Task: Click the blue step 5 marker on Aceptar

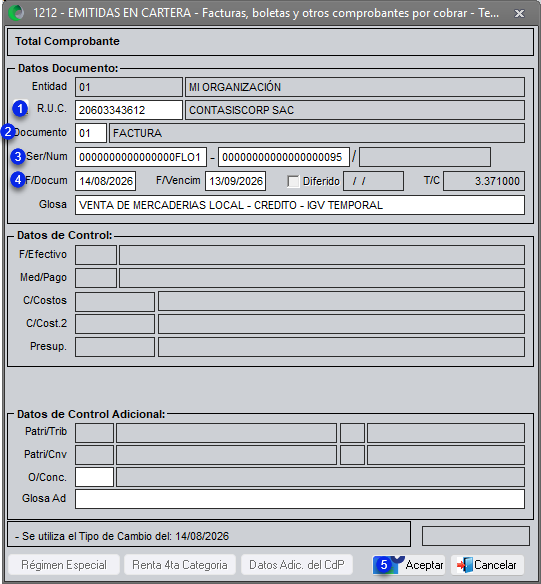Action: [384, 565]
